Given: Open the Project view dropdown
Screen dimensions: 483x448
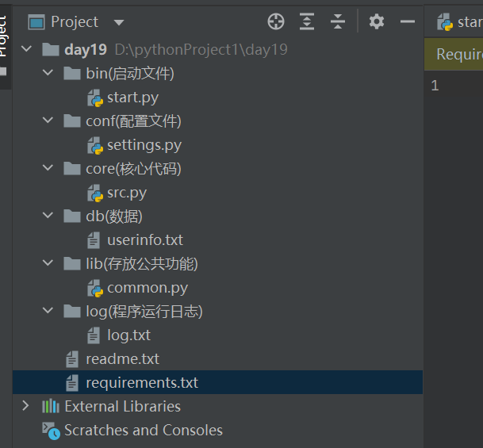Looking at the screenshot, I should click(119, 22).
